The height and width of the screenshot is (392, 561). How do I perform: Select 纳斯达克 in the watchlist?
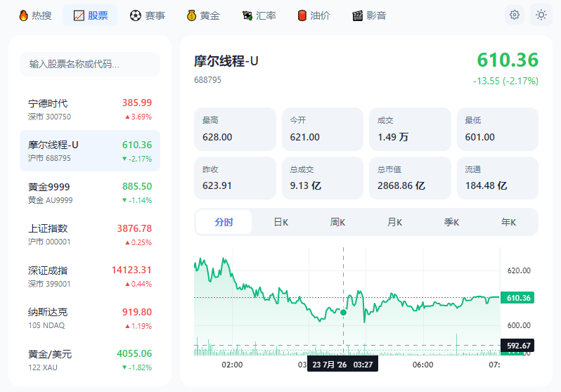click(x=90, y=318)
